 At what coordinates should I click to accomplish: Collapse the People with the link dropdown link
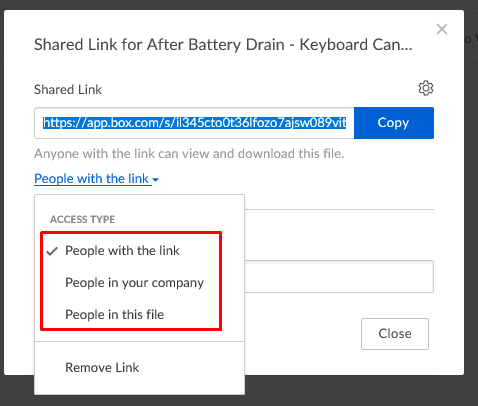pyautogui.click(x=96, y=179)
